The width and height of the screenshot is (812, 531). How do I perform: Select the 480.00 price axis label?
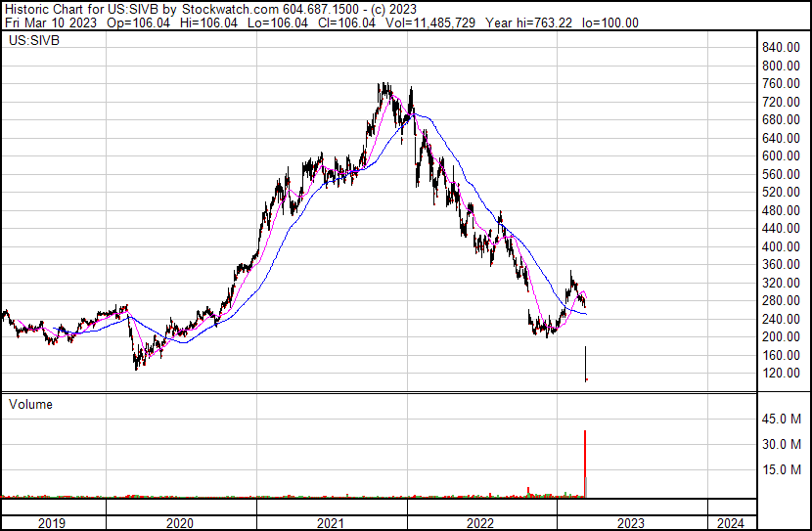(x=781, y=210)
